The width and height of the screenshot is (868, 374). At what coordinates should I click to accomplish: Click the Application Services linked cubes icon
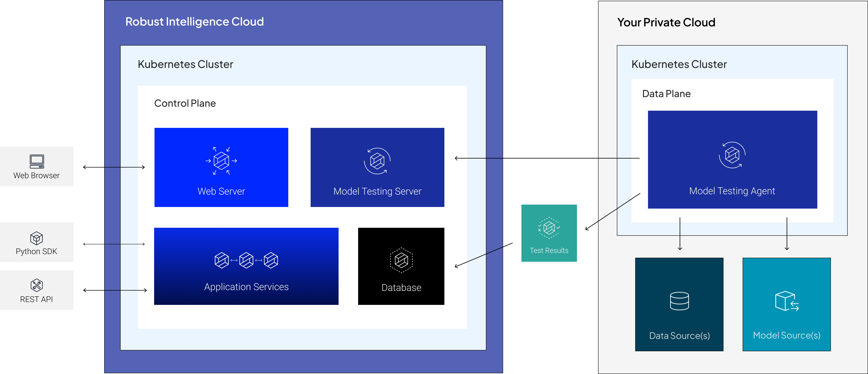point(246,260)
